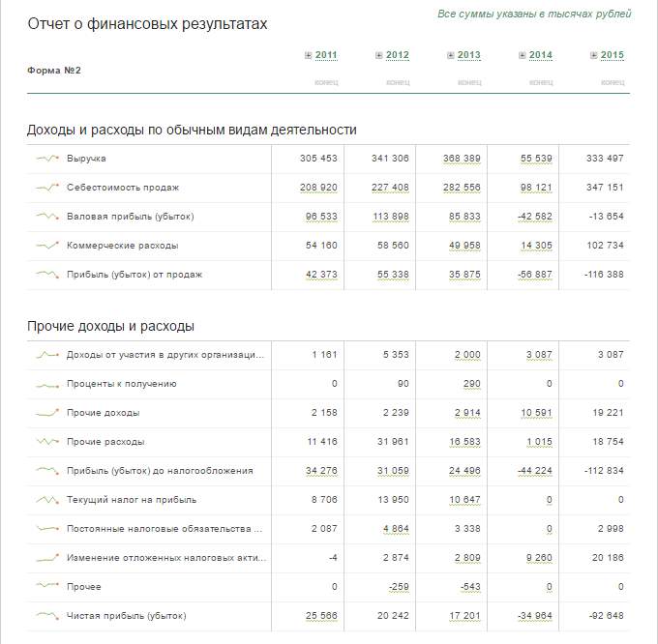Open sparkline for Постоянные налоговые обязательства
658x644 pixels.
click(x=47, y=528)
